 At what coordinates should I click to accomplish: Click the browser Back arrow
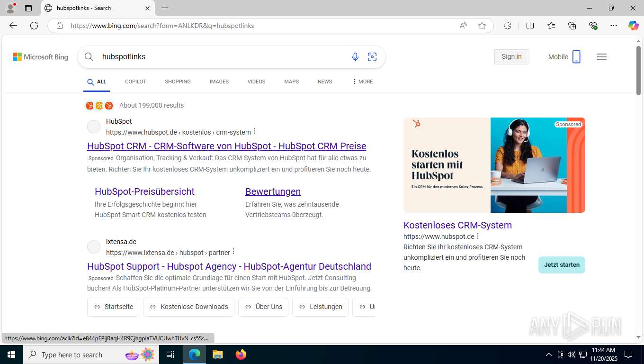pos(13,26)
